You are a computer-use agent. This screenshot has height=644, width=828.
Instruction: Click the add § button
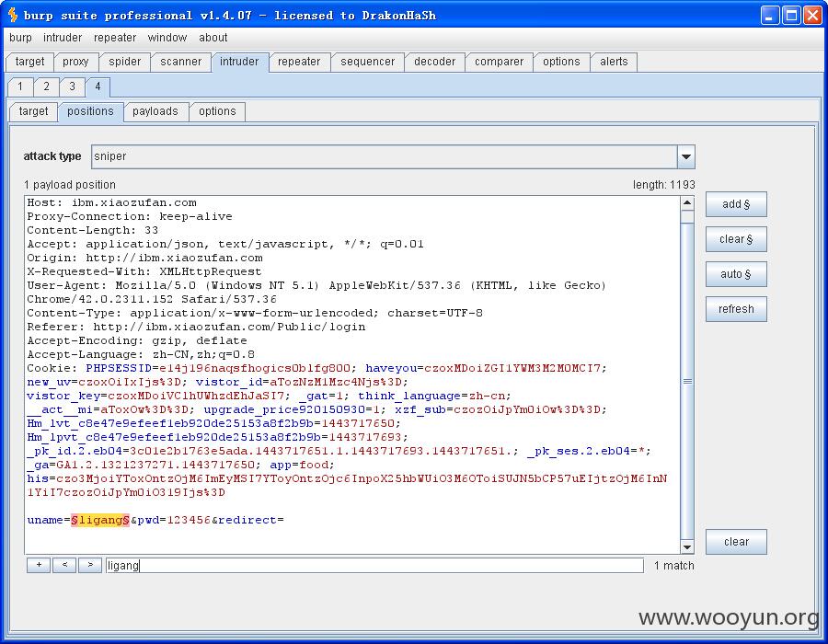[736, 204]
